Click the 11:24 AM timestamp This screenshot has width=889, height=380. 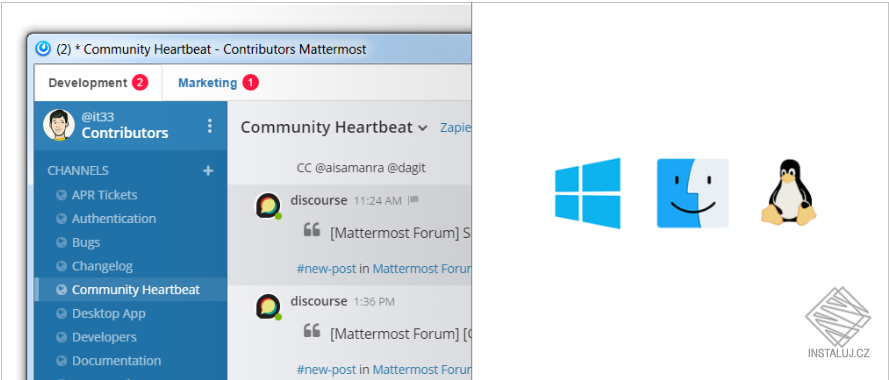coord(377,201)
